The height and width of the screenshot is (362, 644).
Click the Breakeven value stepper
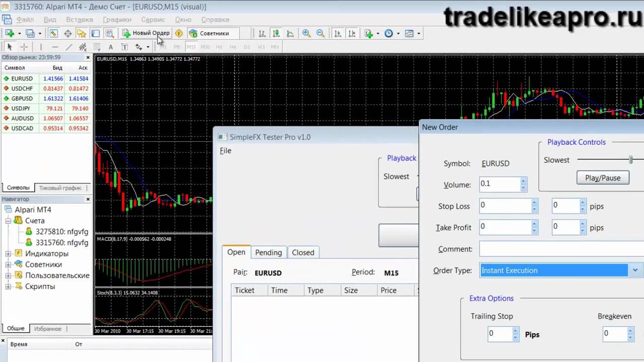tap(630, 334)
